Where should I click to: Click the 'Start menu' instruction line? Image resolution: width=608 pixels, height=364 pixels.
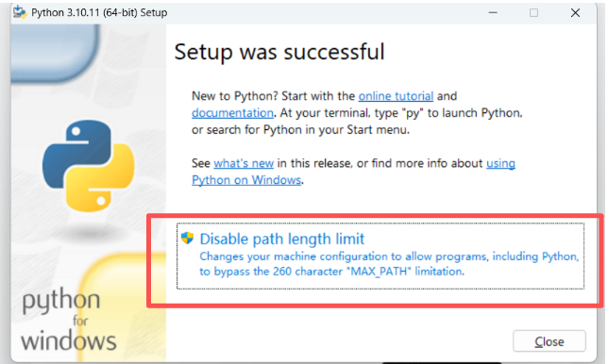pyautogui.click(x=300, y=130)
